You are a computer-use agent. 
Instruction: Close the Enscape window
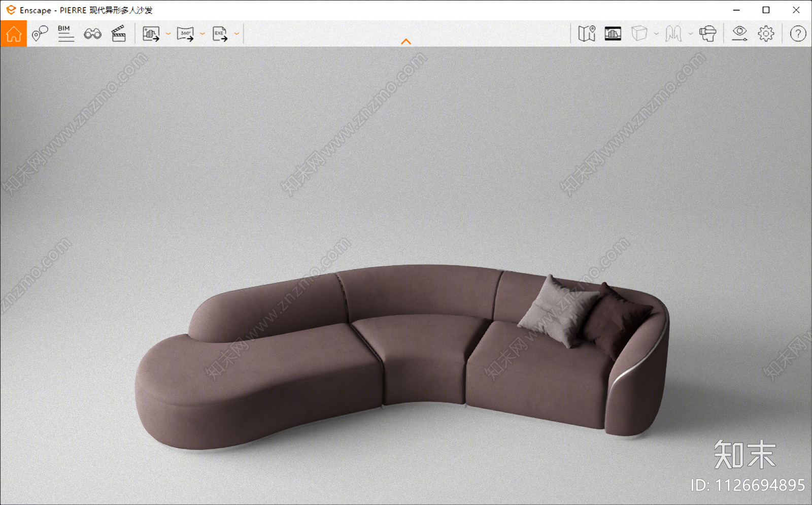796,10
